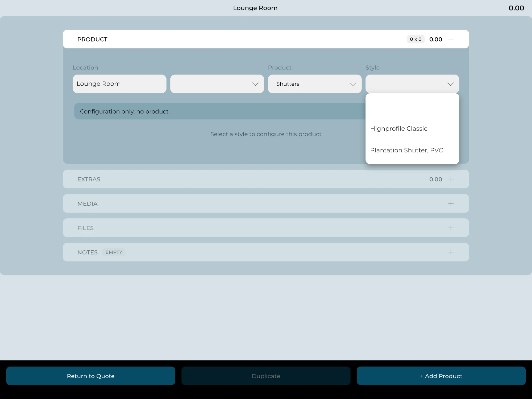Screen dimensions: 532x399
Task: Edit the Lounge Room location field
Action: pyautogui.click(x=119, y=84)
